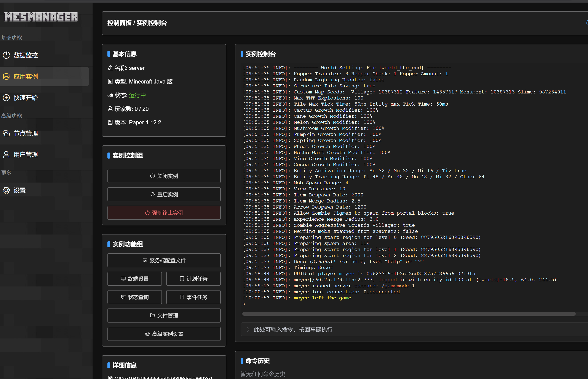Viewport: 588px width, 379px height.
Task: Open 事件任务
Action: pos(193,297)
